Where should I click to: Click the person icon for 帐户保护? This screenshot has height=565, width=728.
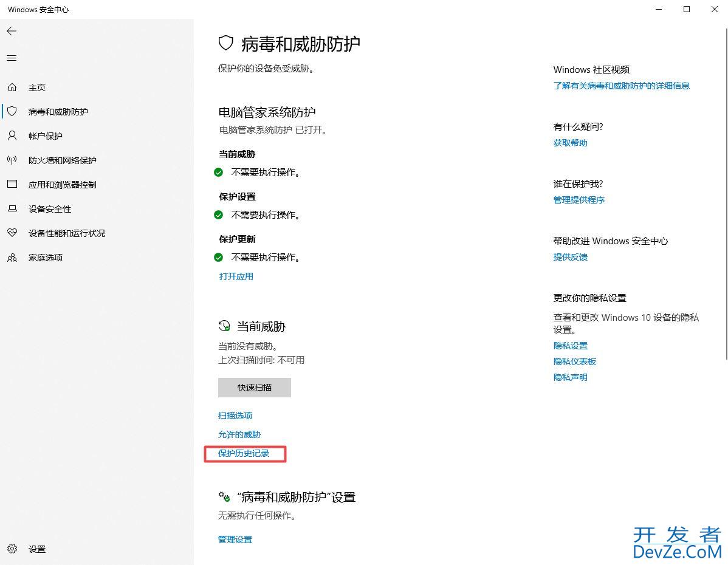pos(12,135)
